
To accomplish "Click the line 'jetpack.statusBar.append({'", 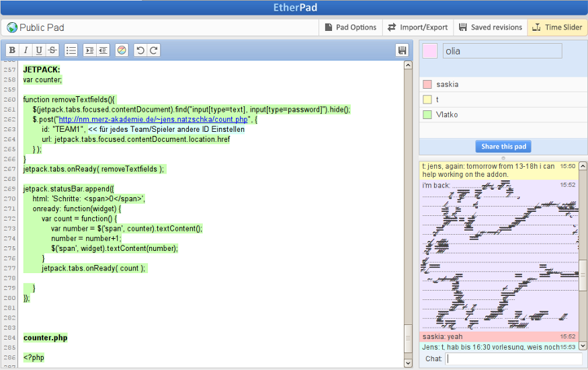I will point(69,189).
